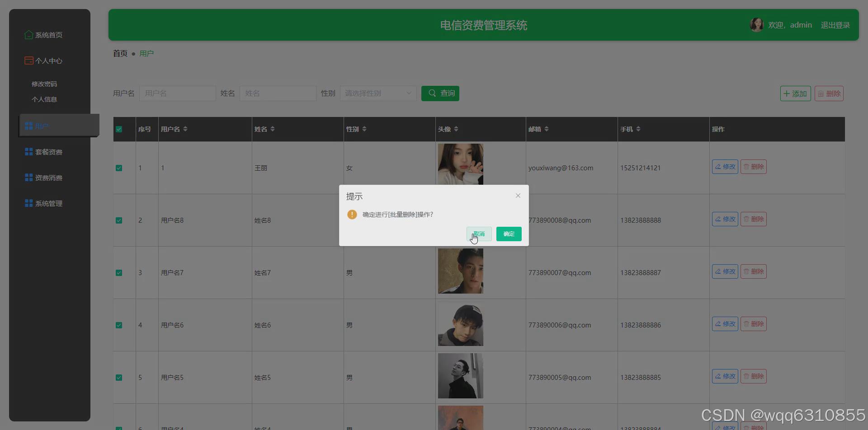The image size is (868, 430).
Task: Uncheck the row for 用户名6
Action: (x=119, y=325)
